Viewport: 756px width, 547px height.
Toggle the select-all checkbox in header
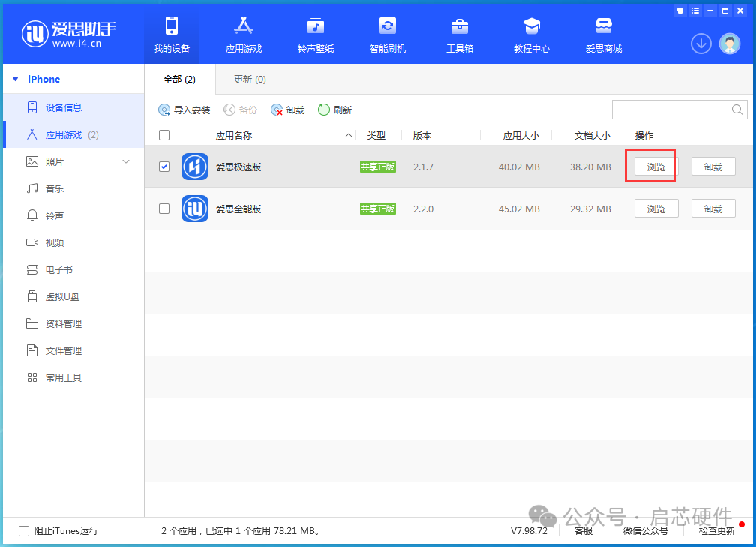pyautogui.click(x=164, y=135)
